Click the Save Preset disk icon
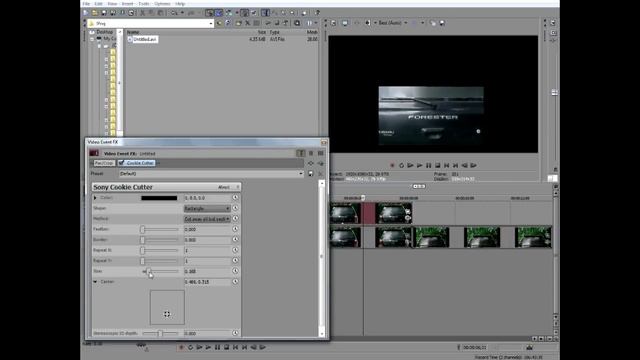This screenshot has height=360, width=640. click(x=311, y=173)
